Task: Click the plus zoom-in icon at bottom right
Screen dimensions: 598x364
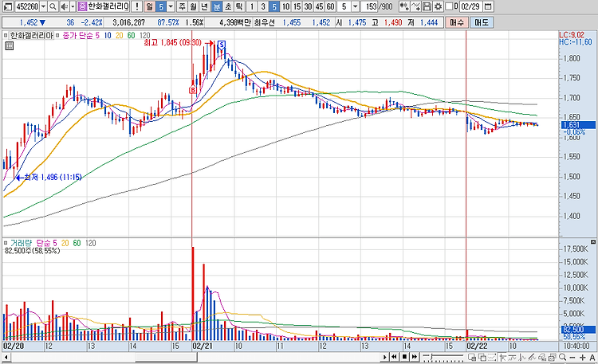Action: pos(582,357)
